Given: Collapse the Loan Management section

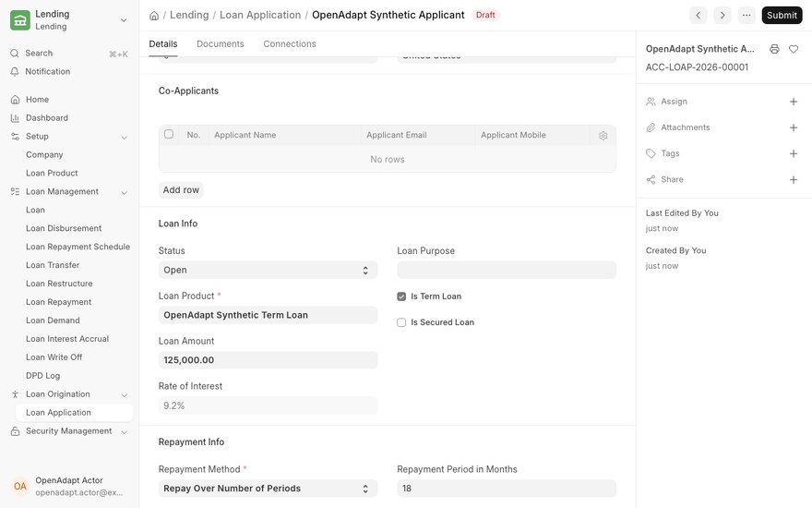Looking at the screenshot, I should (x=125, y=192).
